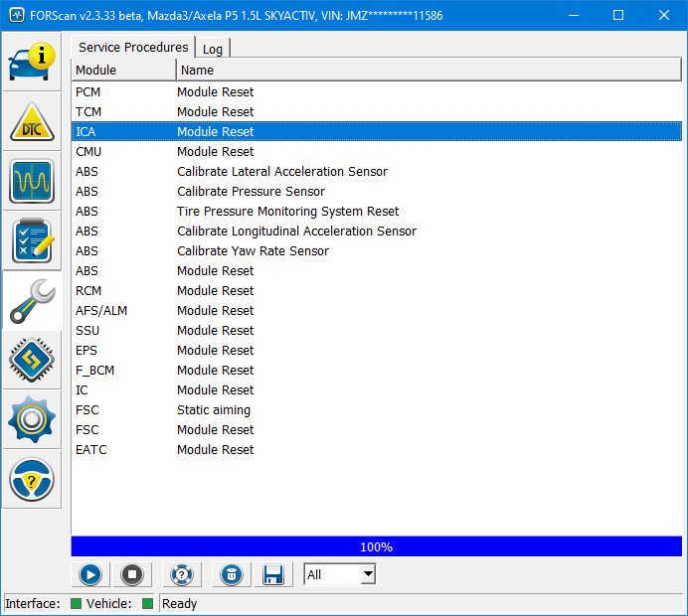Click the Ready status text
Screen dimensions: 688x616
180,604
